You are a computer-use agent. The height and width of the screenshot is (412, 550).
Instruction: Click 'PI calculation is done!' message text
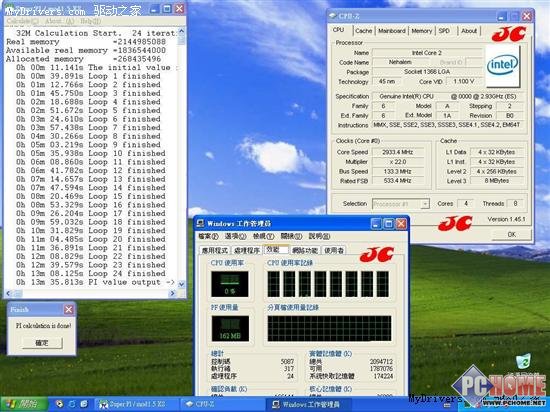coord(43,325)
